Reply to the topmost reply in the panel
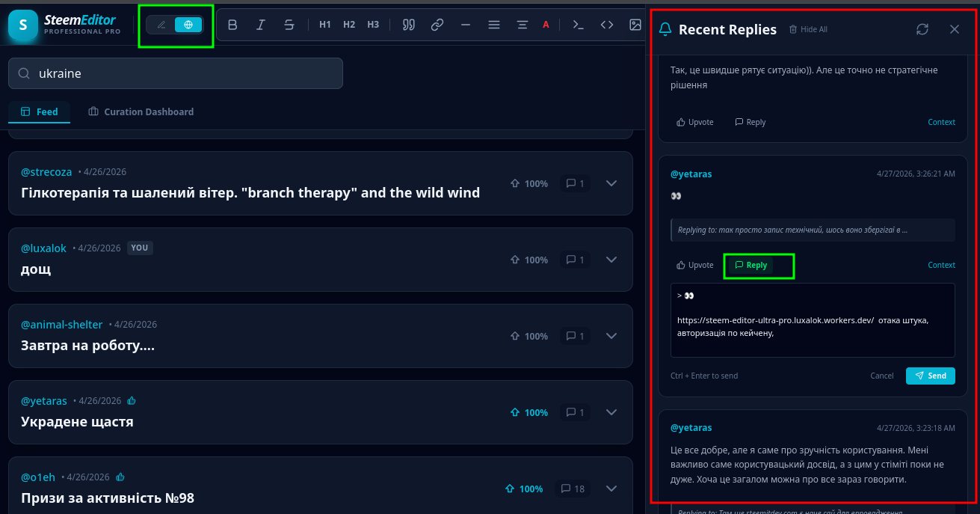980x514 pixels. point(751,122)
